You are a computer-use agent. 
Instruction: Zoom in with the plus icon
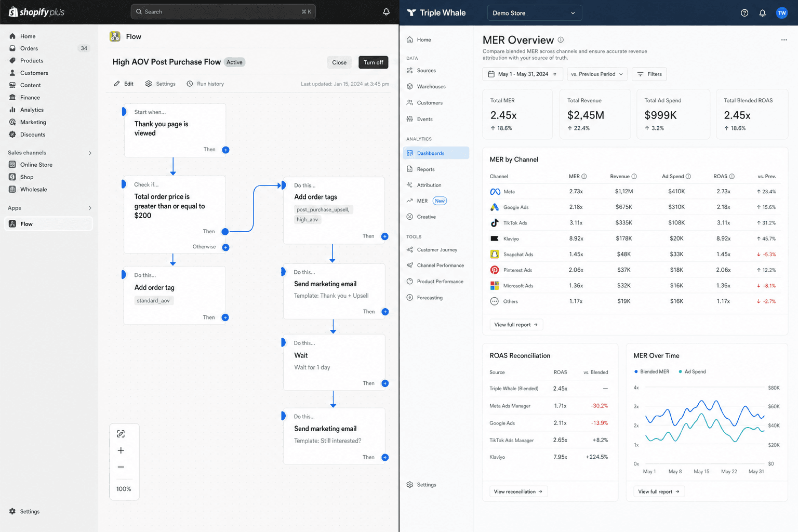(121, 450)
